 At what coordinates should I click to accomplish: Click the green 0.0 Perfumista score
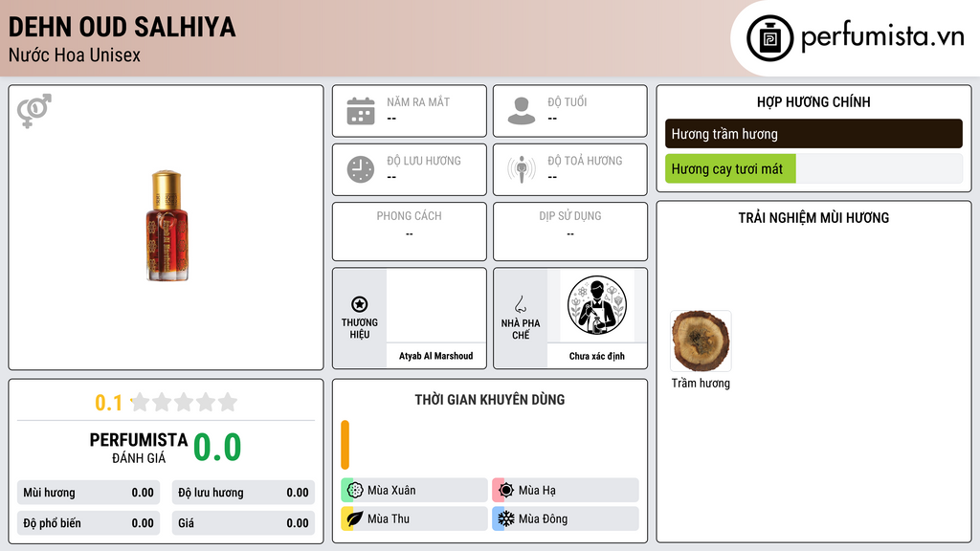[217, 448]
